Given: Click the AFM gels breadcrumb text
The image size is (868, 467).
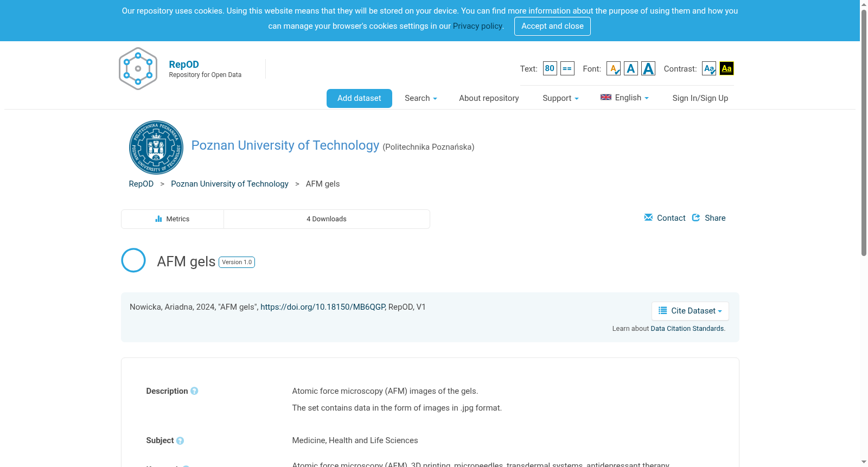Looking at the screenshot, I should pos(323,184).
